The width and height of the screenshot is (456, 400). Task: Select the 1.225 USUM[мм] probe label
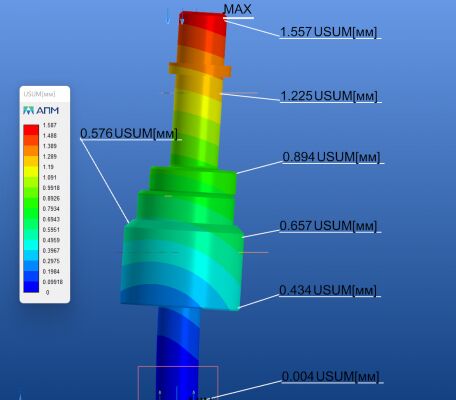tap(329, 96)
